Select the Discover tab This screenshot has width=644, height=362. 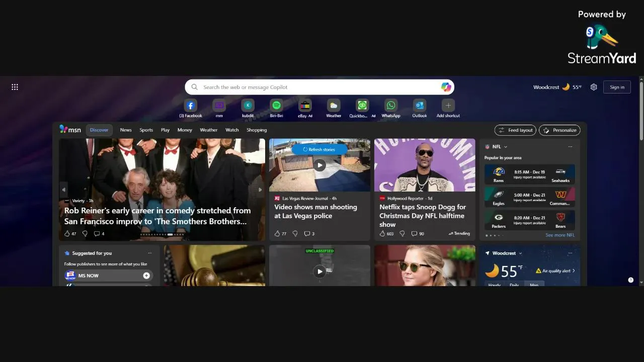pos(99,130)
